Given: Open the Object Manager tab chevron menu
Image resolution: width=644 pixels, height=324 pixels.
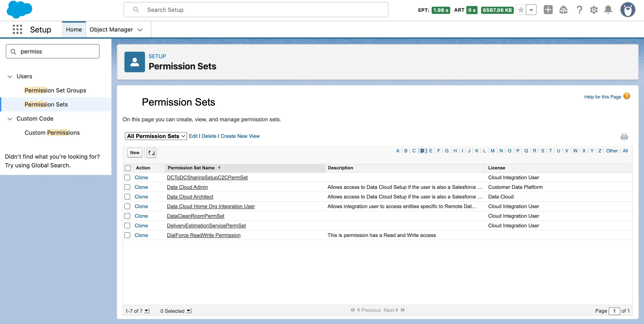Looking at the screenshot, I should tap(140, 30).
